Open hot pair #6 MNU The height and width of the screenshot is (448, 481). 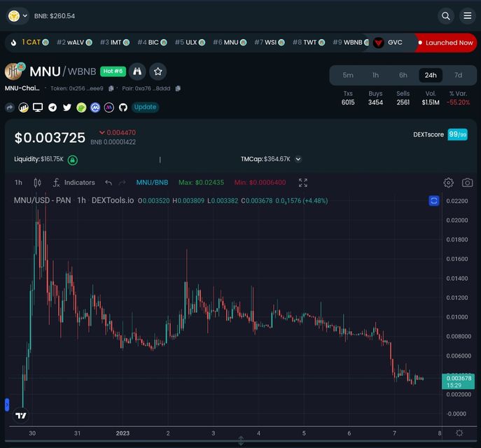(230, 42)
